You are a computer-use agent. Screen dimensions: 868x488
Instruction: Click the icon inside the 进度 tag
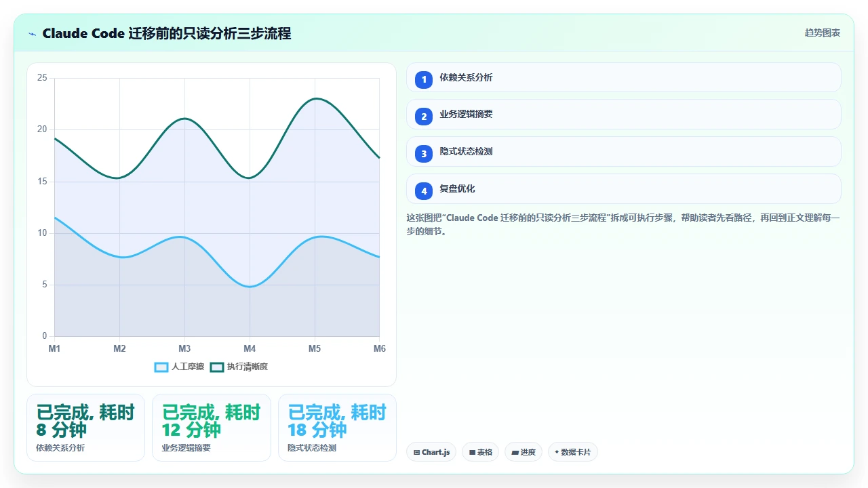click(515, 452)
